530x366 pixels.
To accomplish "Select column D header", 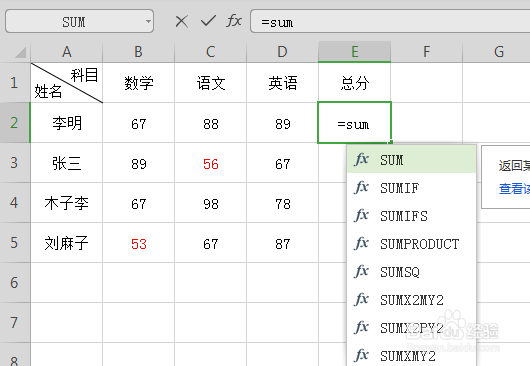I will coord(282,52).
